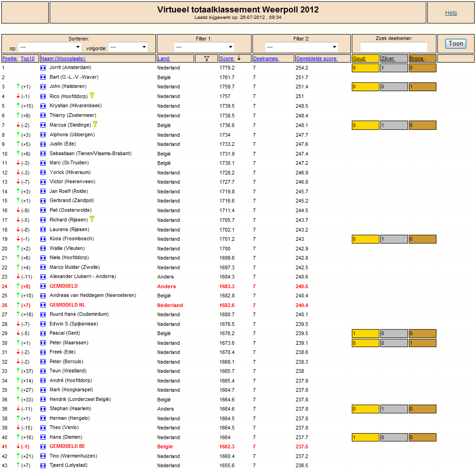Click the trophy icon next to Richard (Rijssen)
Screen dimensions: 476x470
[x=92, y=219]
